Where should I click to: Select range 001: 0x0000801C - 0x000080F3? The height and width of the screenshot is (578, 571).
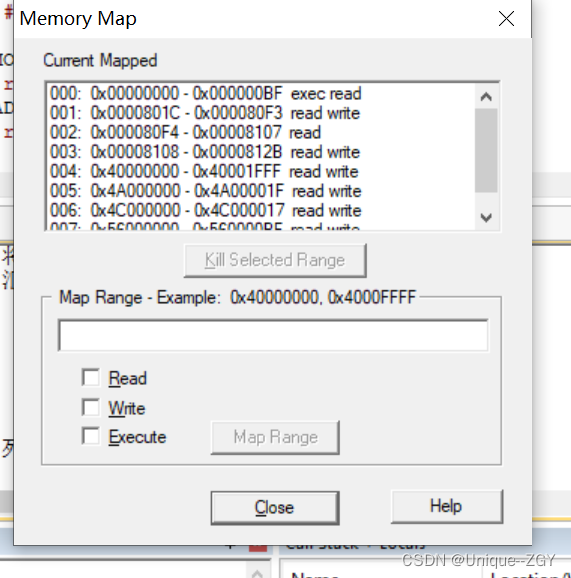coord(261,113)
